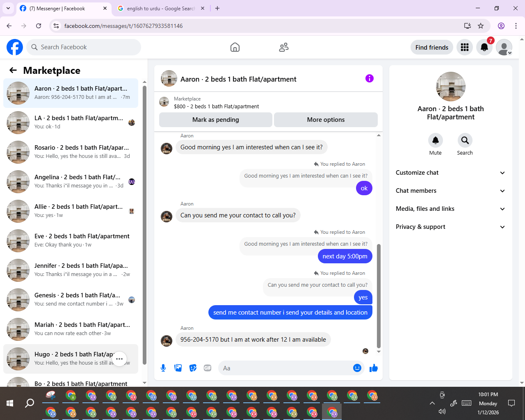Open Angelina conversation in chat list
This screenshot has height=420, width=525.
pos(71,182)
